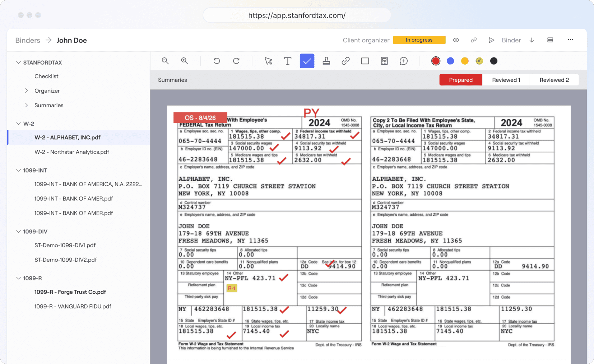Collapse the 1099-INT section
594x364 pixels.
[x=18, y=170]
